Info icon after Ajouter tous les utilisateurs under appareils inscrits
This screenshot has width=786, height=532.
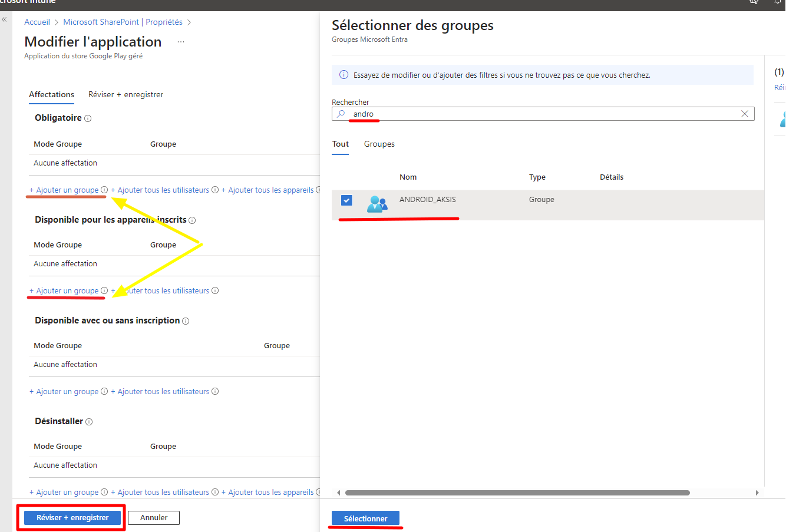[215, 290]
